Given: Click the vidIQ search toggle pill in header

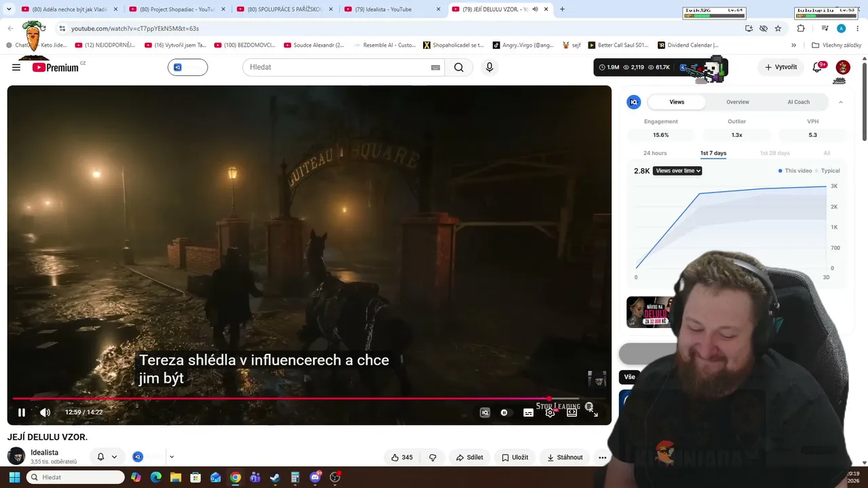Looking at the screenshot, I should click(x=188, y=67).
